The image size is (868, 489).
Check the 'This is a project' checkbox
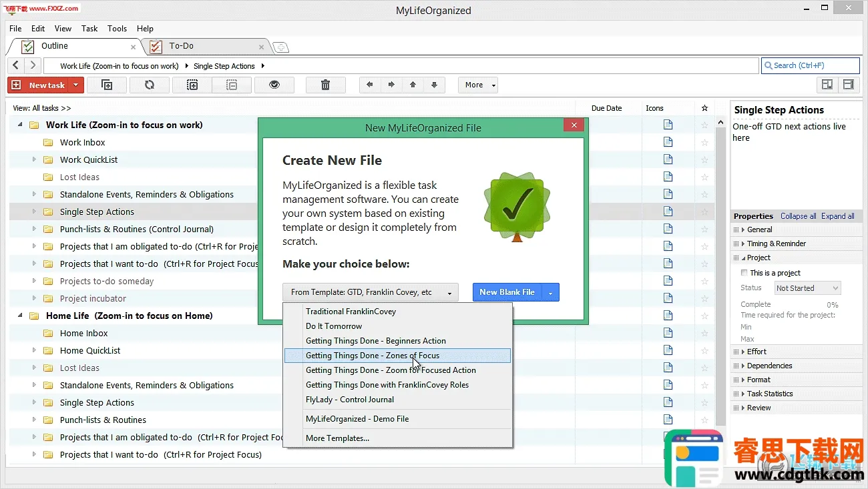pyautogui.click(x=744, y=273)
